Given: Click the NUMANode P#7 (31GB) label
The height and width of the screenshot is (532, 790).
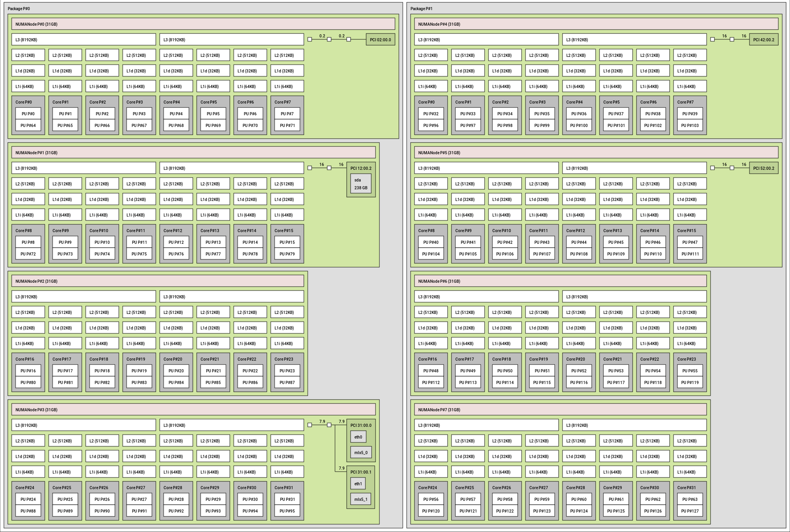Looking at the screenshot, I should point(438,410).
